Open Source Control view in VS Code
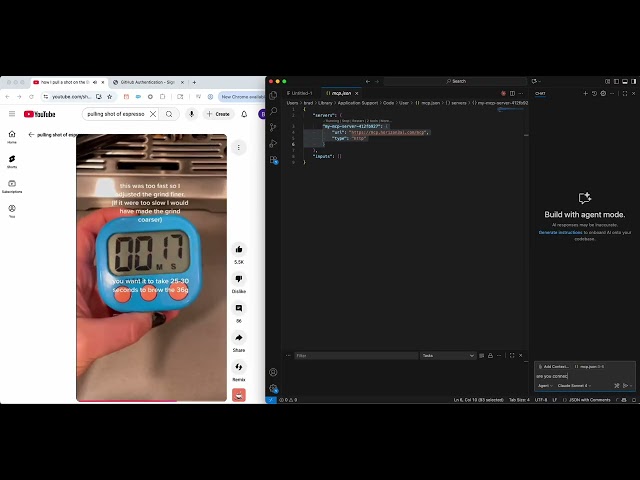Screen dimensions: 640x480 (273, 127)
